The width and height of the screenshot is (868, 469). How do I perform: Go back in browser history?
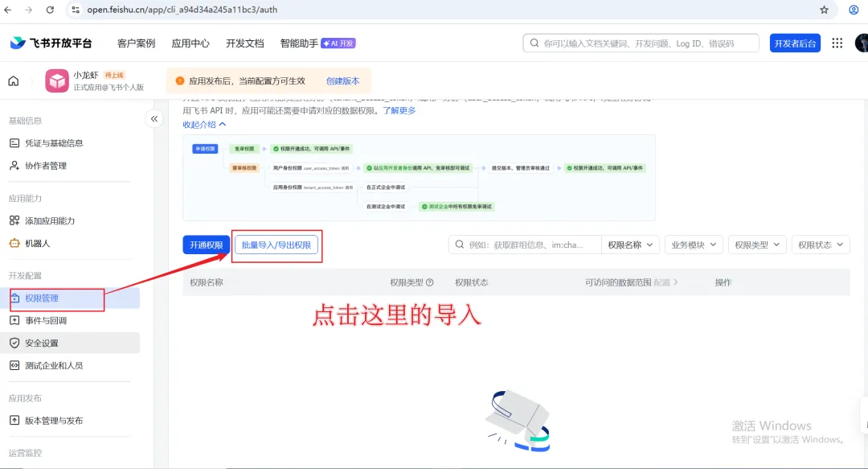tap(8, 10)
